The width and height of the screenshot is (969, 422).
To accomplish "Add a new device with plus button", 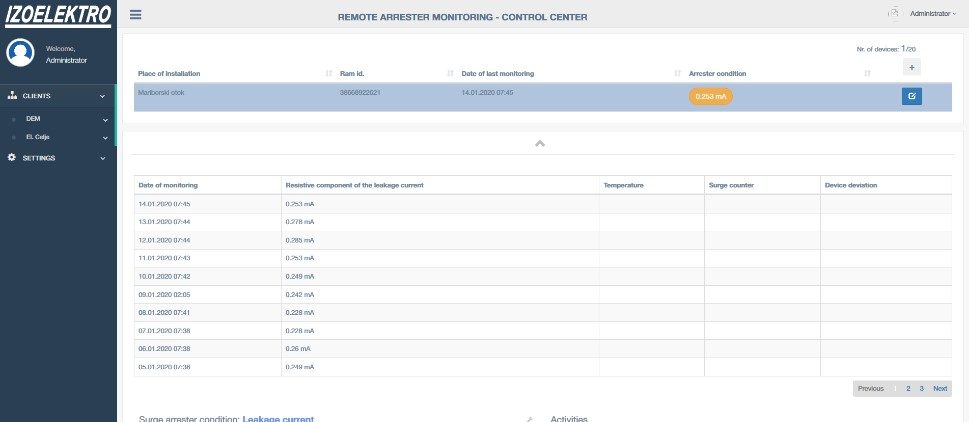I will 912,67.
